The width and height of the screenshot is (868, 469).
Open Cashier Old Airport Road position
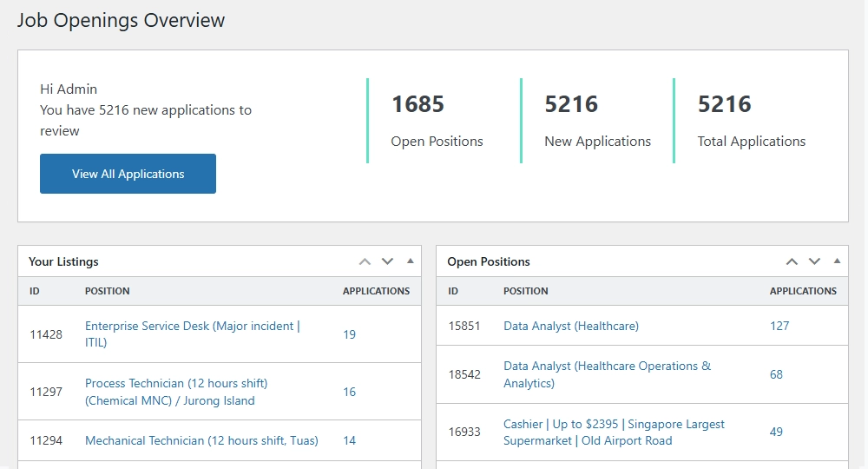(x=614, y=433)
